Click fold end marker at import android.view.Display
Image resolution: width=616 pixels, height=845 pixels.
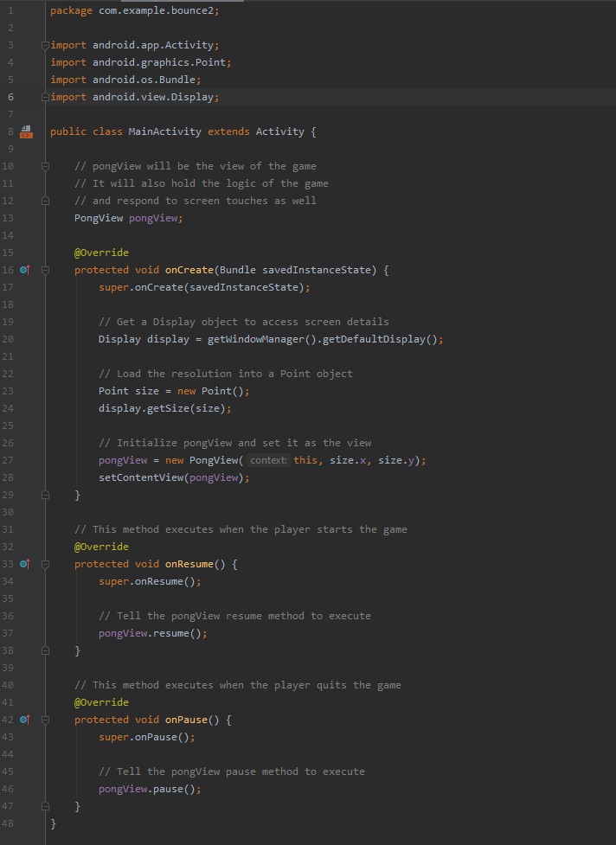pos(45,97)
